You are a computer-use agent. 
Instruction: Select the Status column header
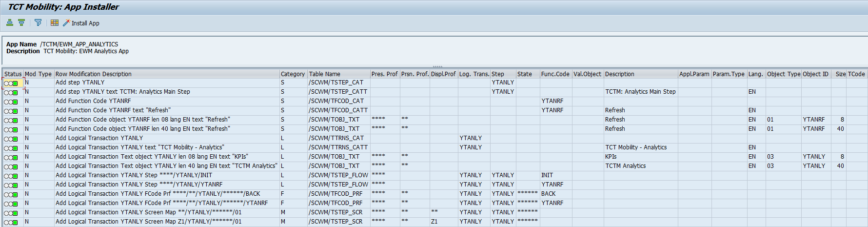[13, 74]
